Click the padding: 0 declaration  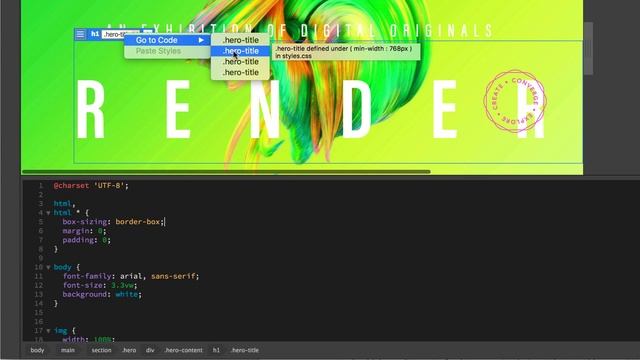pos(87,240)
